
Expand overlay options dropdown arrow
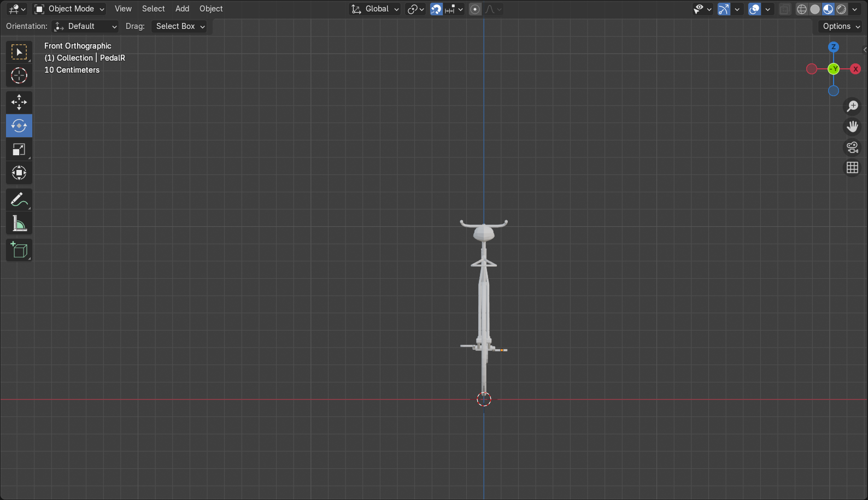pyautogui.click(x=767, y=9)
